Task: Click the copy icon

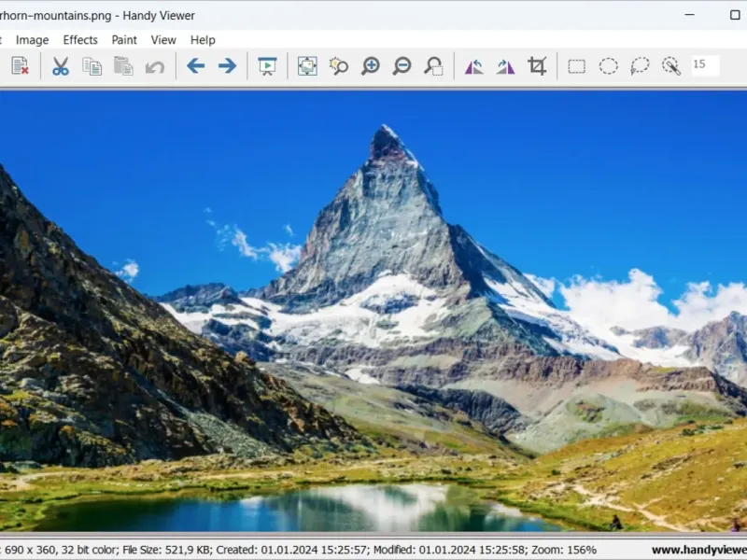Action: (x=92, y=65)
